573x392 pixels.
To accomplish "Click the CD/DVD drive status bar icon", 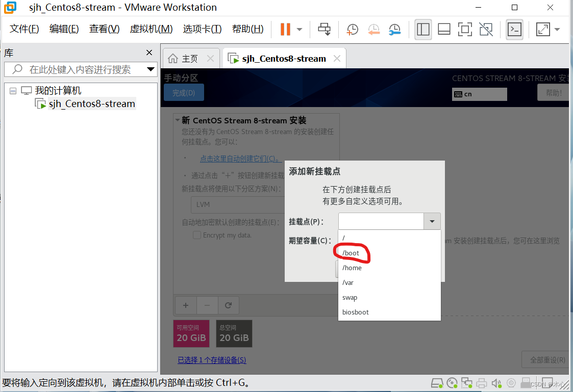I will point(452,383).
